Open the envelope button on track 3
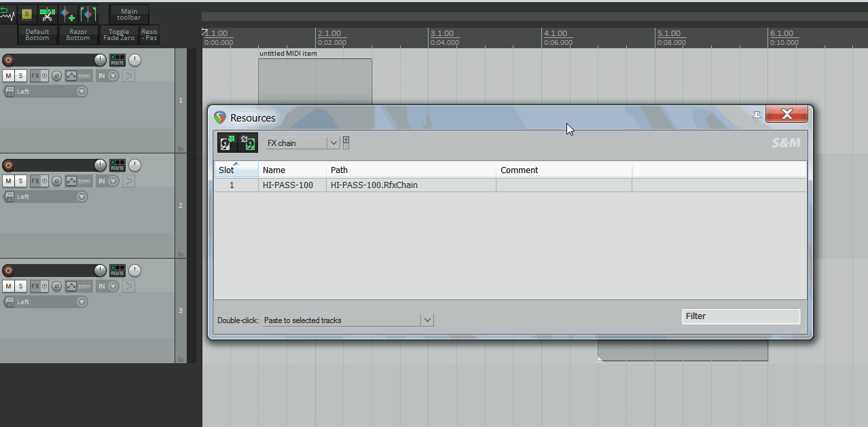 71,286
